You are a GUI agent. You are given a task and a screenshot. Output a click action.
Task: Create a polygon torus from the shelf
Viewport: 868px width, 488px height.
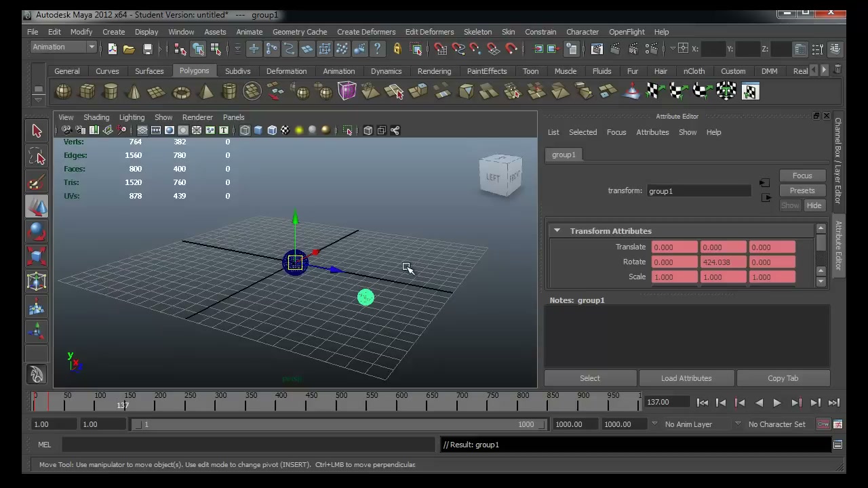181,91
